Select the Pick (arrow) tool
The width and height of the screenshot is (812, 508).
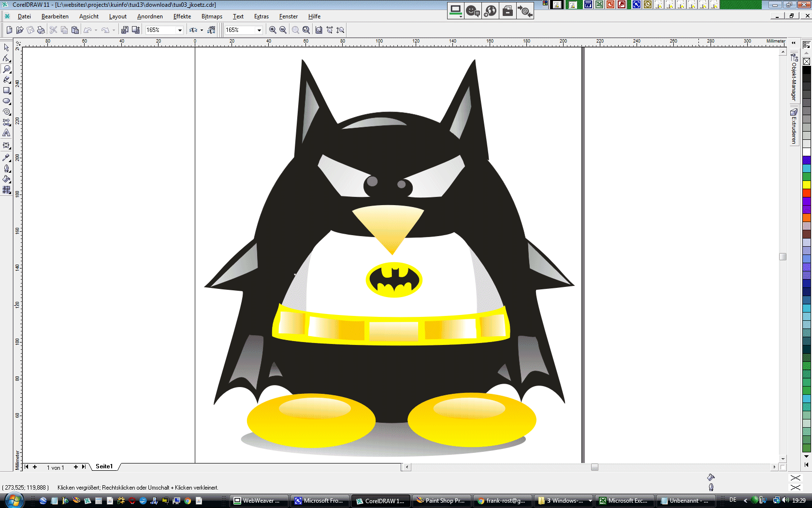pos(6,47)
